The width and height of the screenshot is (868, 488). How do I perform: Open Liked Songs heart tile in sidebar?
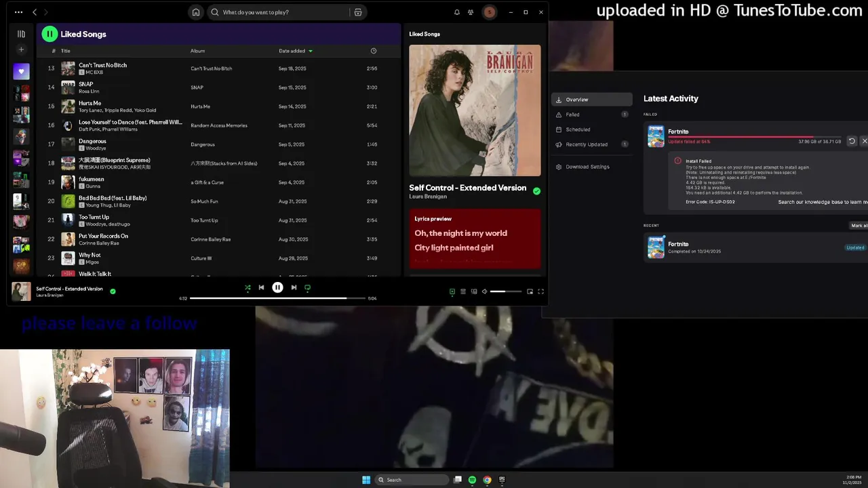coord(21,71)
